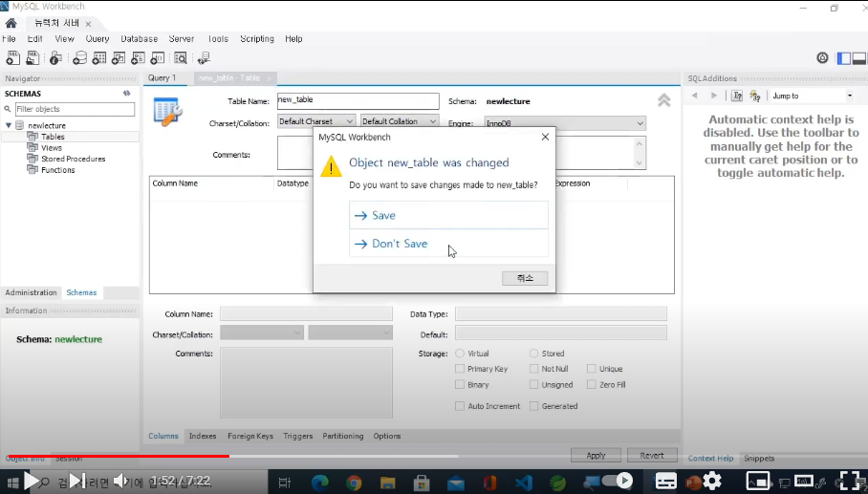Open the Jump to dropdown

point(813,96)
